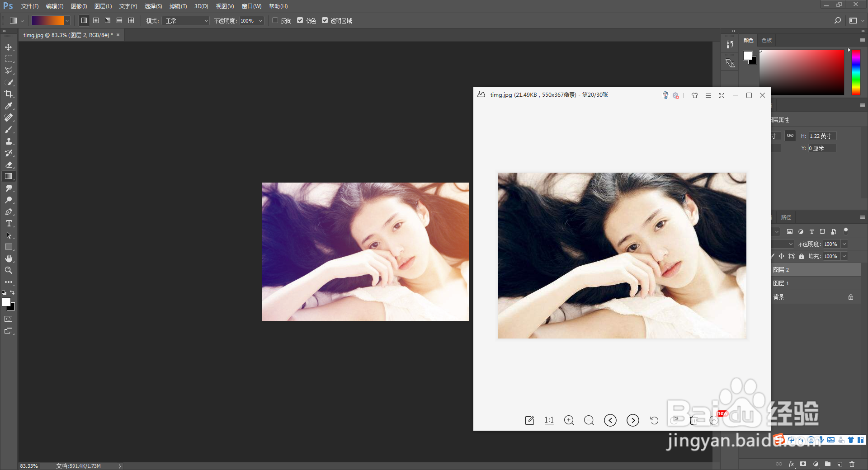This screenshot has width=868, height=470.
Task: Rotate image counterclockwise in viewer
Action: pyautogui.click(x=654, y=420)
